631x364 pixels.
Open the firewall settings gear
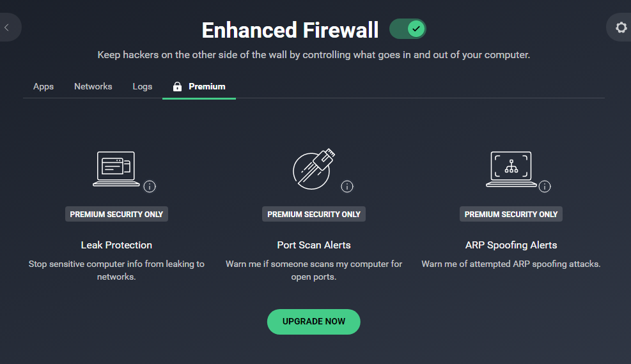[621, 27]
